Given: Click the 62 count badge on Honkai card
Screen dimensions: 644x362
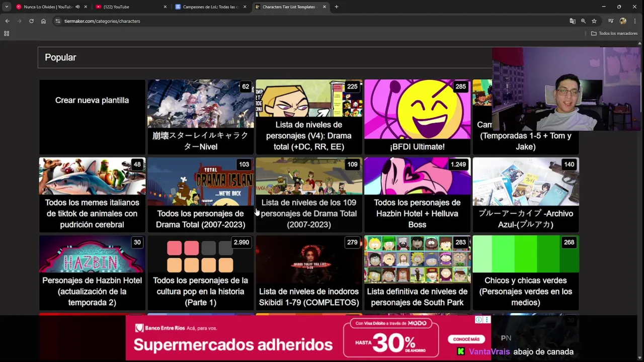Looking at the screenshot, I should click(246, 86).
